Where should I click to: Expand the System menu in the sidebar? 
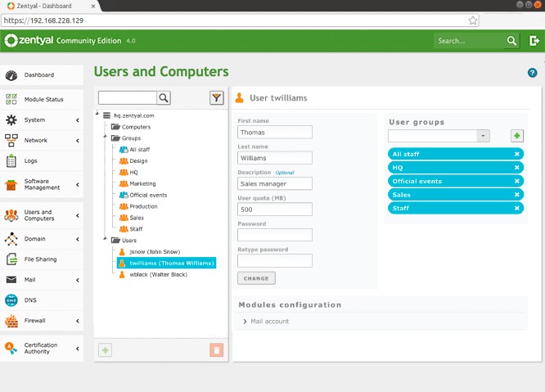(41, 119)
